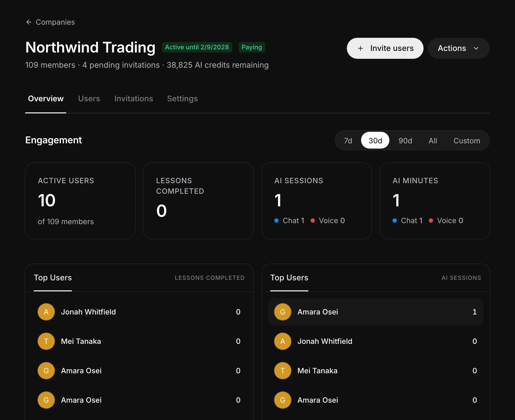The height and width of the screenshot is (420, 515).
Task: Click the chevron on the Actions button
Action: tap(476, 48)
